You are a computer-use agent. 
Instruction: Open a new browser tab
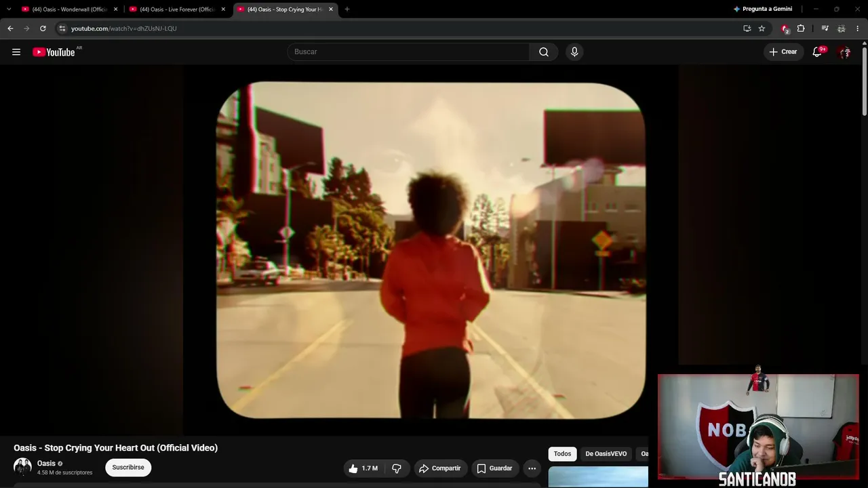click(347, 9)
